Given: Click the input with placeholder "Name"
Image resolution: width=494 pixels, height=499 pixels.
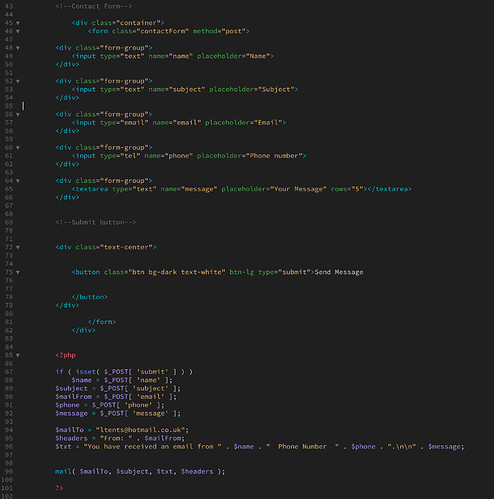Looking at the screenshot, I should (173, 56).
